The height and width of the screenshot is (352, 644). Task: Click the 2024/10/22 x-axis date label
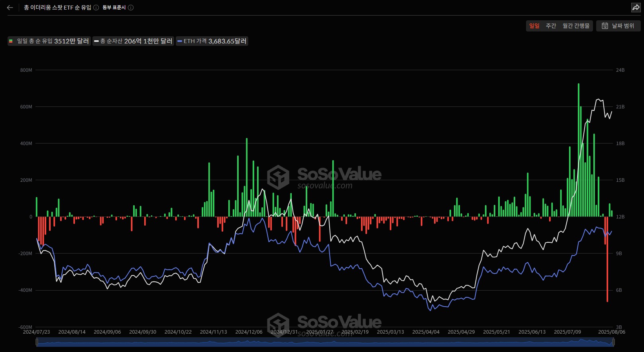pyautogui.click(x=178, y=332)
